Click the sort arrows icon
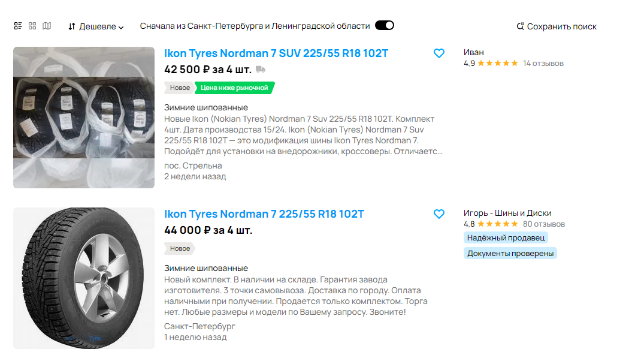The image size is (644, 358). click(72, 26)
